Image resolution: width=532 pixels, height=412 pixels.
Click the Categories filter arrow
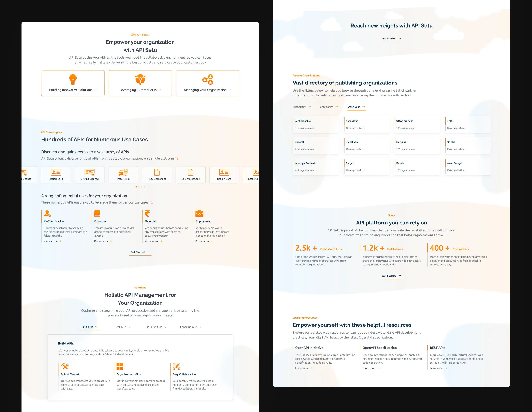coord(337,107)
